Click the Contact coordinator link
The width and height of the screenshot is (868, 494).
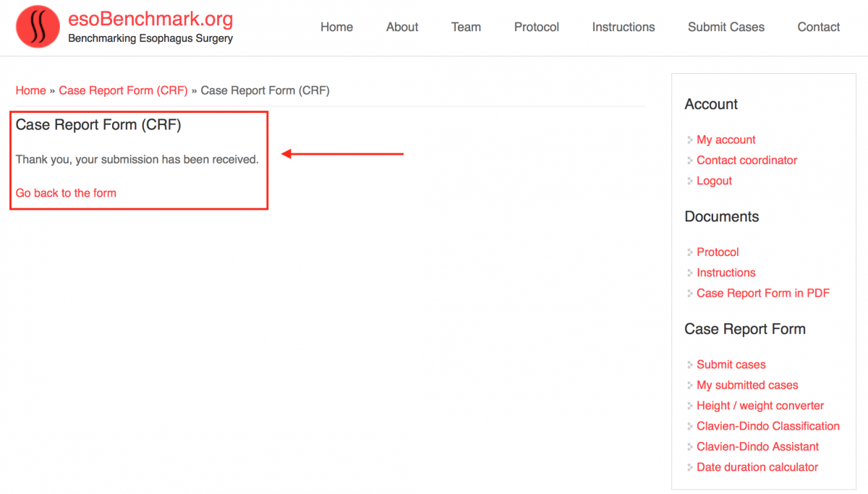746,160
